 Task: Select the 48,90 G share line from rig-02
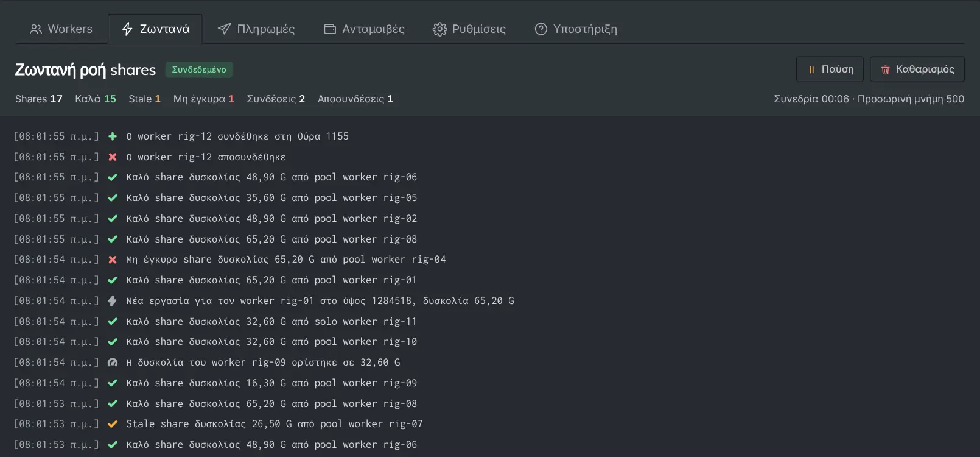[x=271, y=219]
